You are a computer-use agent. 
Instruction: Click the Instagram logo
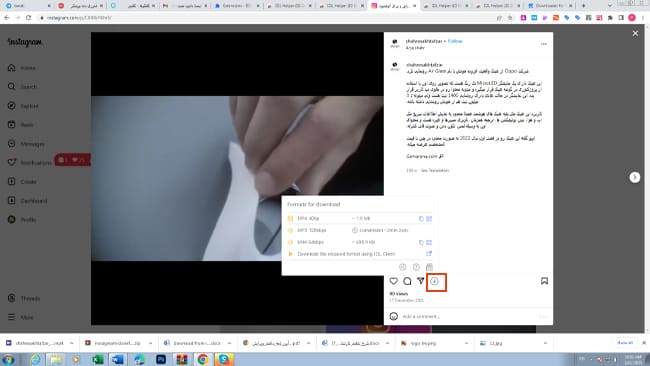(x=25, y=42)
